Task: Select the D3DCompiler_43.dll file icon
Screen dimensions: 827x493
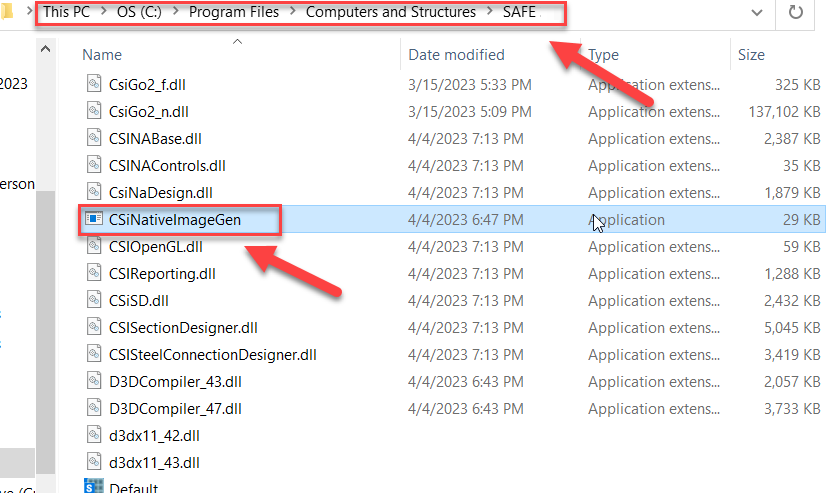Action: click(x=95, y=381)
